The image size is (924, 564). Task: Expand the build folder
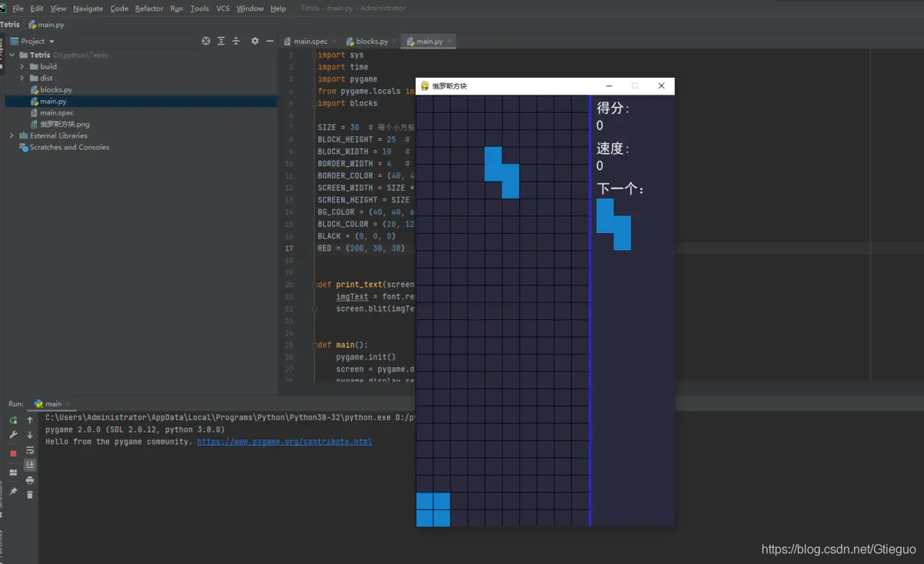(x=22, y=66)
